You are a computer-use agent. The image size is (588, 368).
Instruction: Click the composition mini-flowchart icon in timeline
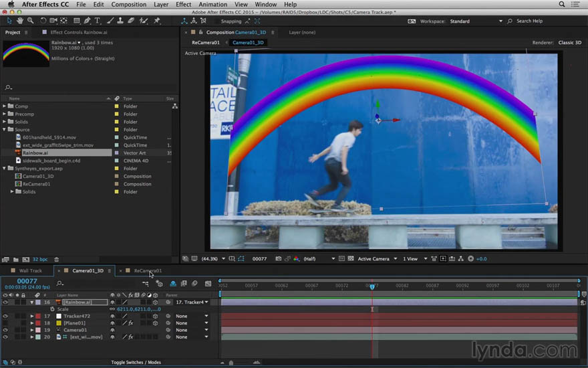(146, 284)
